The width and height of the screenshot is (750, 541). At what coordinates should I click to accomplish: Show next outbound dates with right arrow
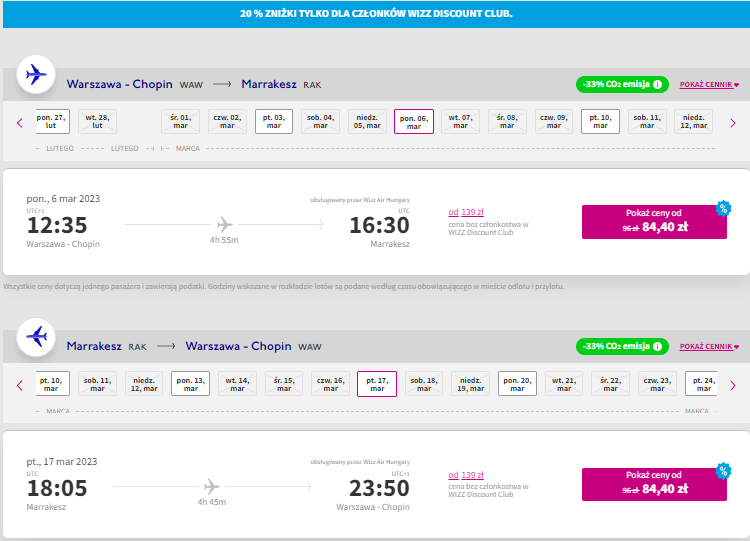point(733,123)
